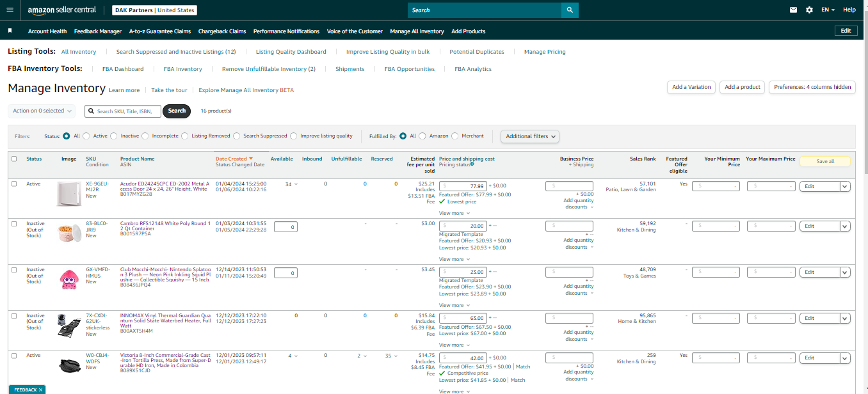Check the Victoria W0-CBJ4-WDFS row checkbox

tap(14, 355)
